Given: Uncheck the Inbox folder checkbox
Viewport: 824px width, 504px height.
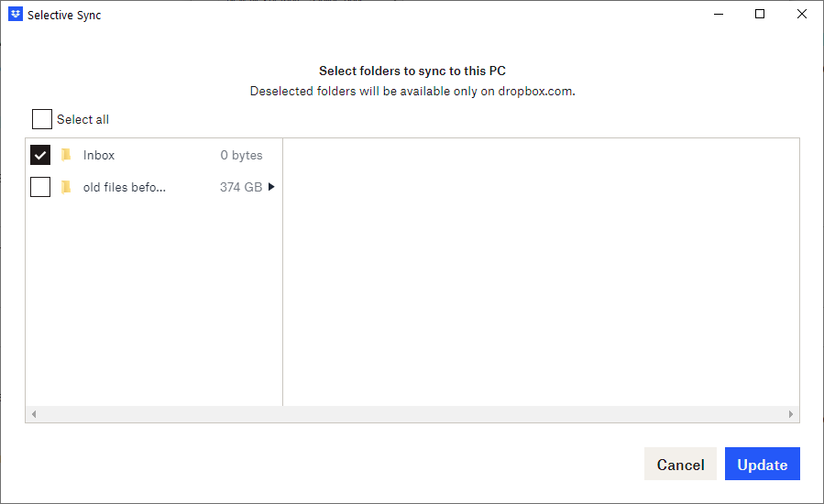Looking at the screenshot, I should click(x=40, y=155).
